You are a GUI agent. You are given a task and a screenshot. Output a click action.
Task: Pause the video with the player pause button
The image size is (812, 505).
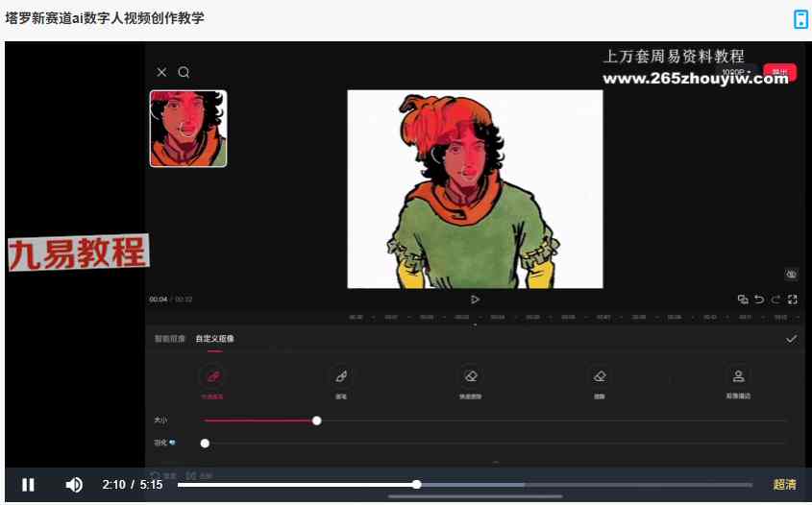(29, 485)
